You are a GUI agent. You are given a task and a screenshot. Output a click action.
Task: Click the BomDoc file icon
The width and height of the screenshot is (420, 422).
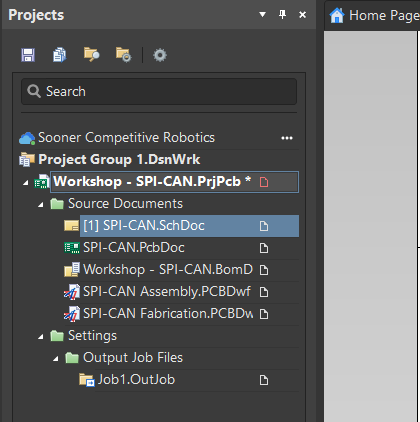pyautogui.click(x=72, y=270)
